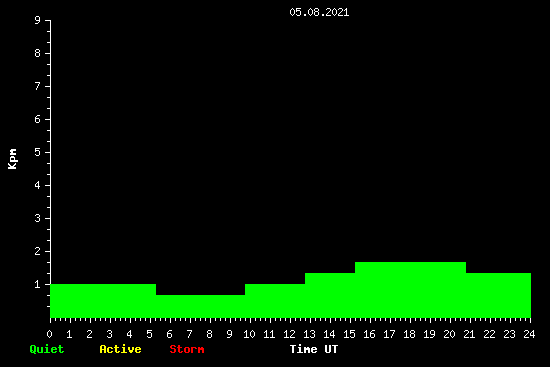Click hour 24 on time axis
The height and width of the screenshot is (367, 550).
(x=529, y=334)
